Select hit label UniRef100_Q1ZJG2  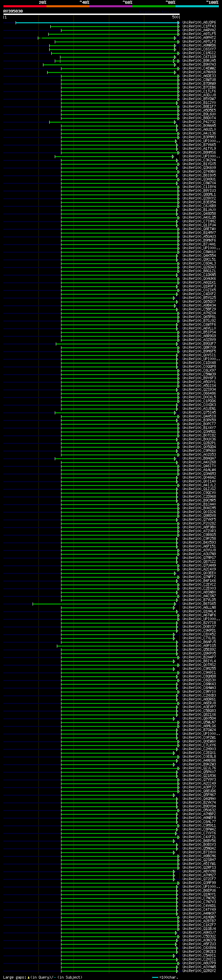(x=199, y=489)
